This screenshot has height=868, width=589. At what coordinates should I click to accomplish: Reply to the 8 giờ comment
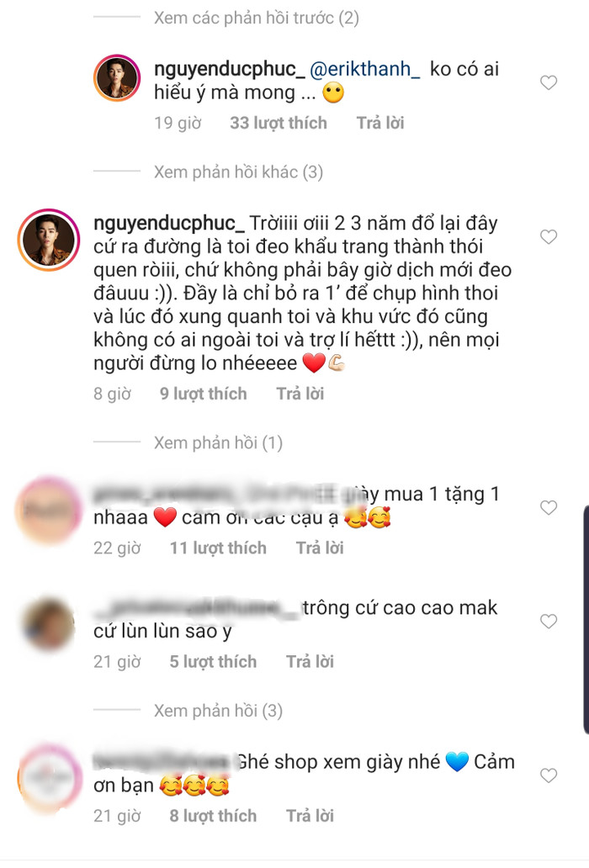click(300, 394)
